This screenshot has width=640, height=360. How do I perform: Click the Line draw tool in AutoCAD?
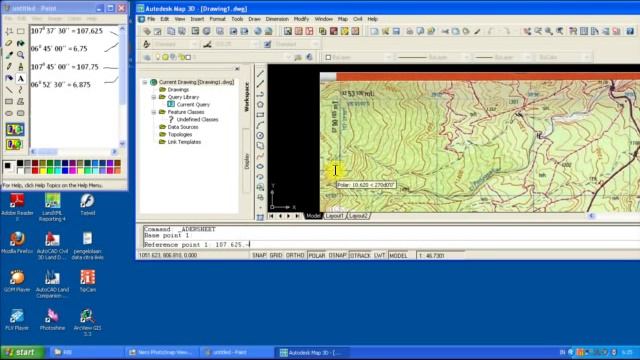(260, 74)
